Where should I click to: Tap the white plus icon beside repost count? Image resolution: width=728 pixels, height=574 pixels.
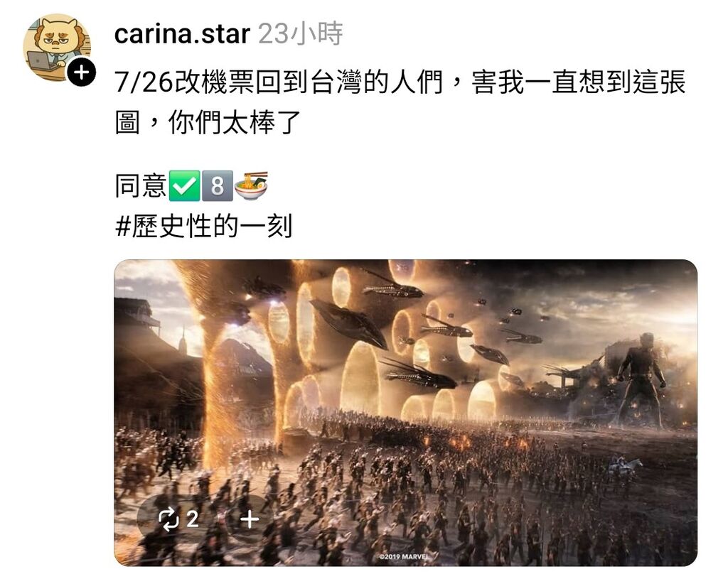coord(250,519)
